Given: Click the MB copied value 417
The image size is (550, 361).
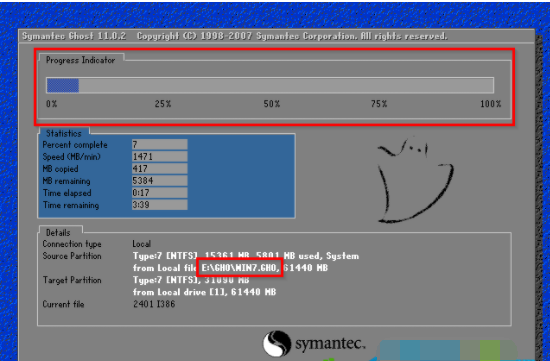Looking at the screenshot, I should tap(160, 169).
